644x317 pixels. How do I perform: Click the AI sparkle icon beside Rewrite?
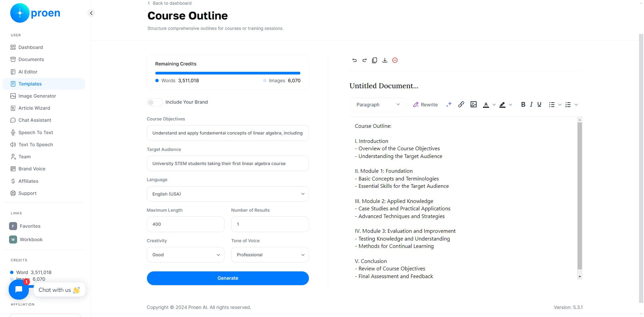coord(449,104)
